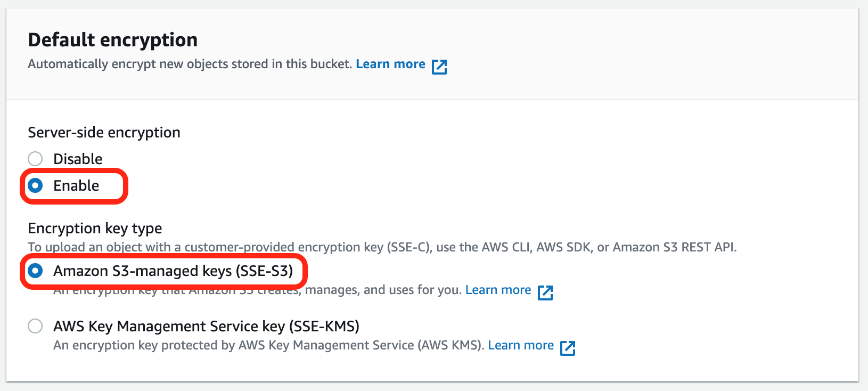Click the AWS Key Management Service key label
Image resolution: width=868 pixels, height=391 pixels.
pos(206,326)
